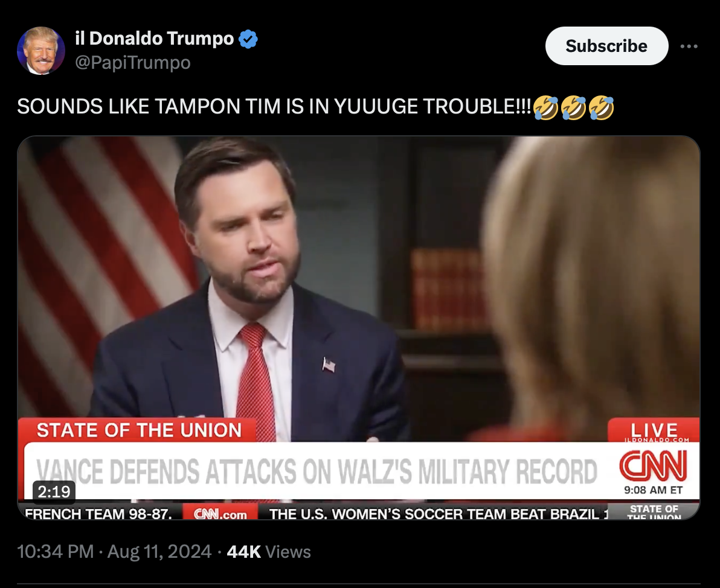Click the red LIVE badge in video
The width and height of the screenshot is (720, 588).
[654, 430]
